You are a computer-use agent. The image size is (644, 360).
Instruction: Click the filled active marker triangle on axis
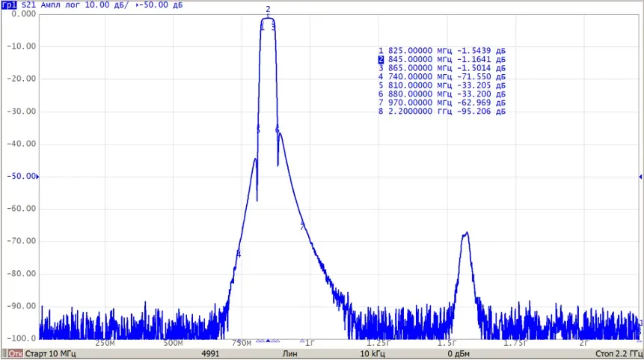[269, 341]
